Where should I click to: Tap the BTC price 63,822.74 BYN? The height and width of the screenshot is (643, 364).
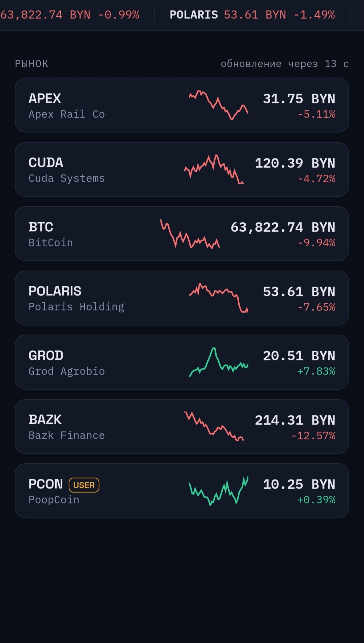pos(283,227)
